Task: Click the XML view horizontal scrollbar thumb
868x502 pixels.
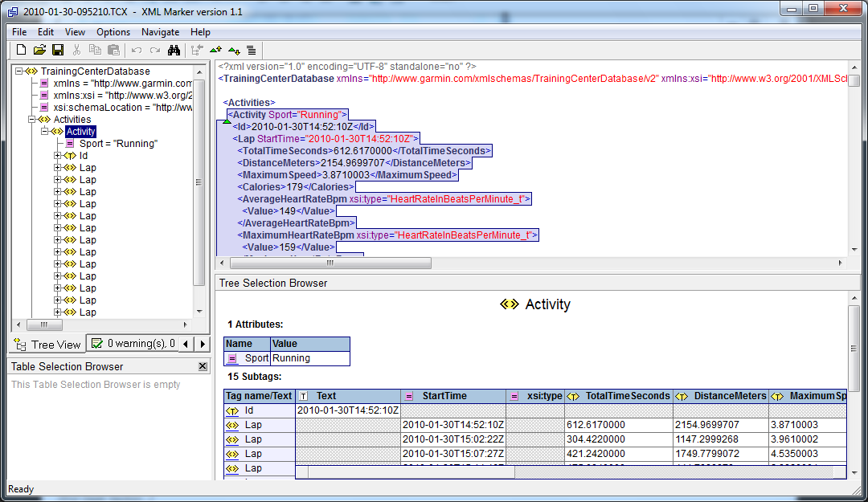Action: 330,263
